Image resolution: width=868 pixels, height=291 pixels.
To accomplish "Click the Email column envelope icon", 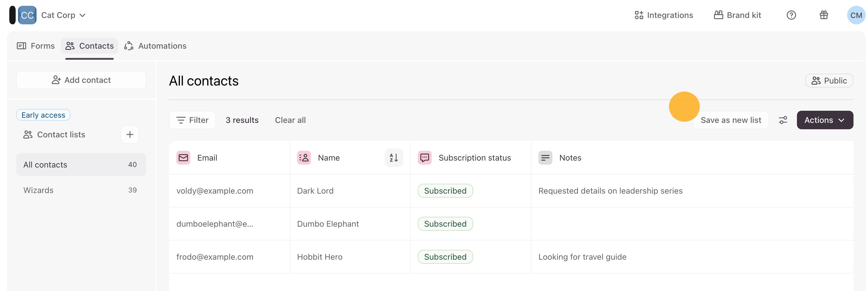I will coord(183,158).
